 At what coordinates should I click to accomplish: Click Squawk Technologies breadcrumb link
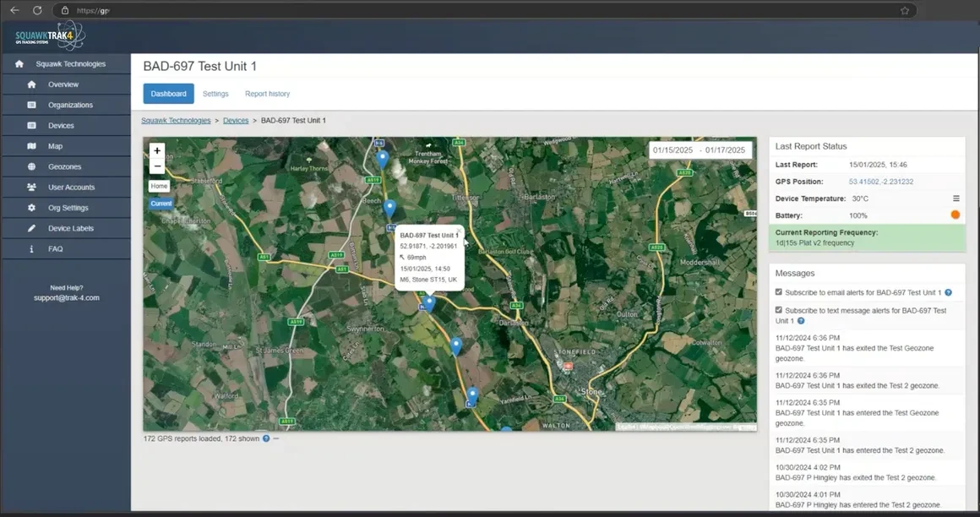[176, 121]
